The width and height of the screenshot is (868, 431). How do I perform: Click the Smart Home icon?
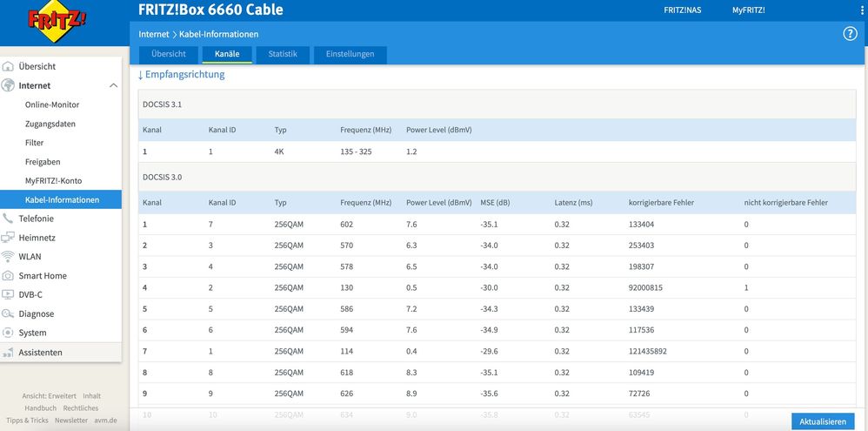point(8,275)
